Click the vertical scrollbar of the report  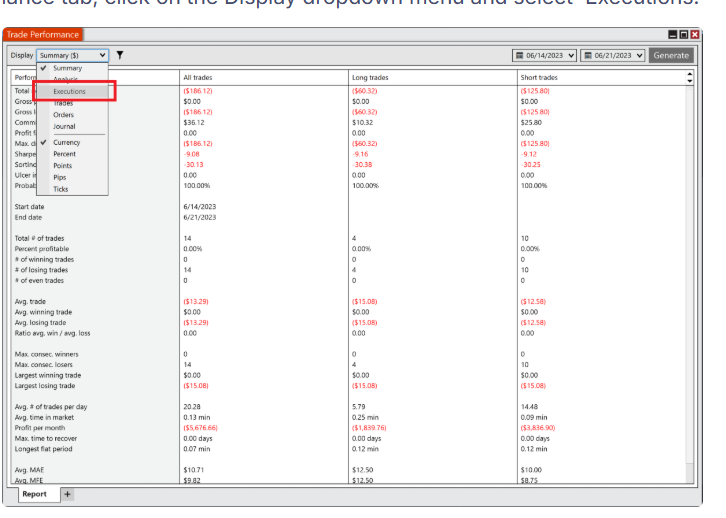[x=688, y=270]
